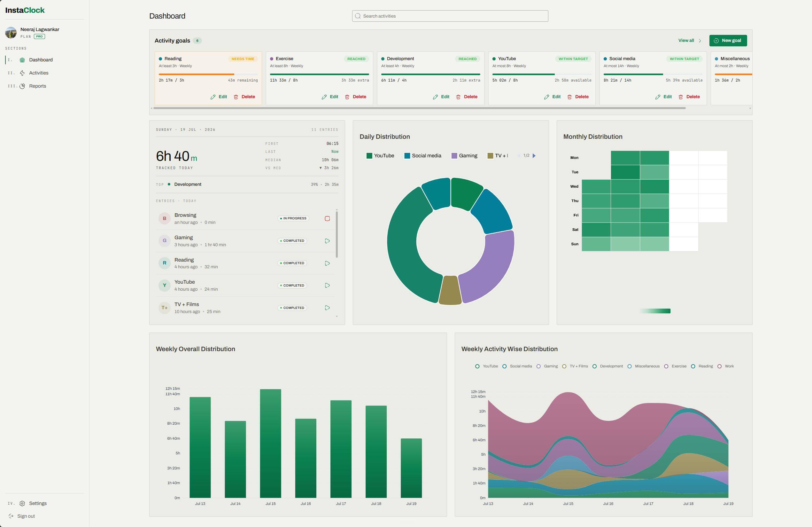The height and width of the screenshot is (527, 812).
Task: Click the Reading R avatar icon
Action: tap(165, 263)
